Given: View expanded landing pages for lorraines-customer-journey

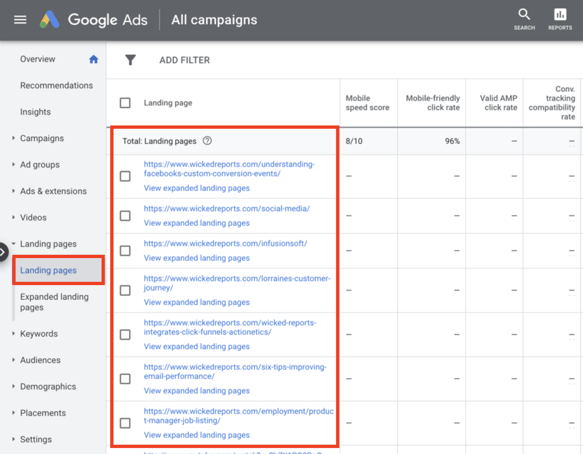Looking at the screenshot, I should tap(196, 302).
